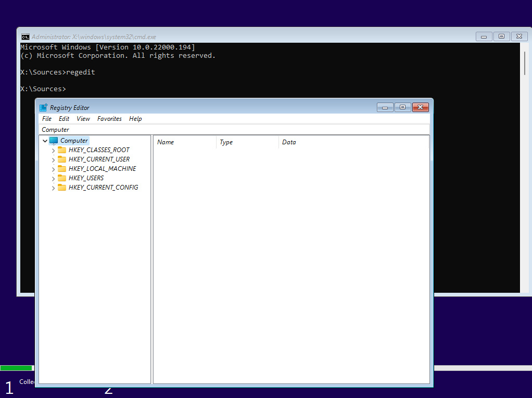The image size is (532, 398).
Task: Click the HKEY_LOCAL_MACHINE folder icon
Action: pyautogui.click(x=62, y=168)
